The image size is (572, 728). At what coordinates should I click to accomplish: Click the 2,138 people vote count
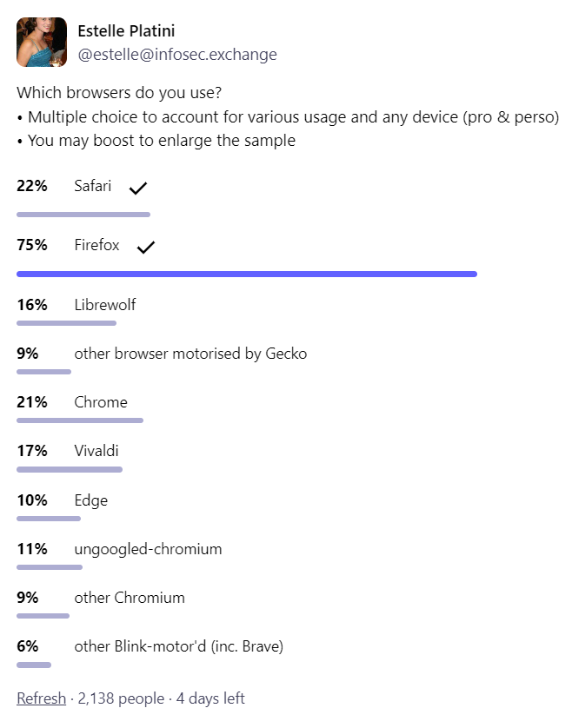121,698
